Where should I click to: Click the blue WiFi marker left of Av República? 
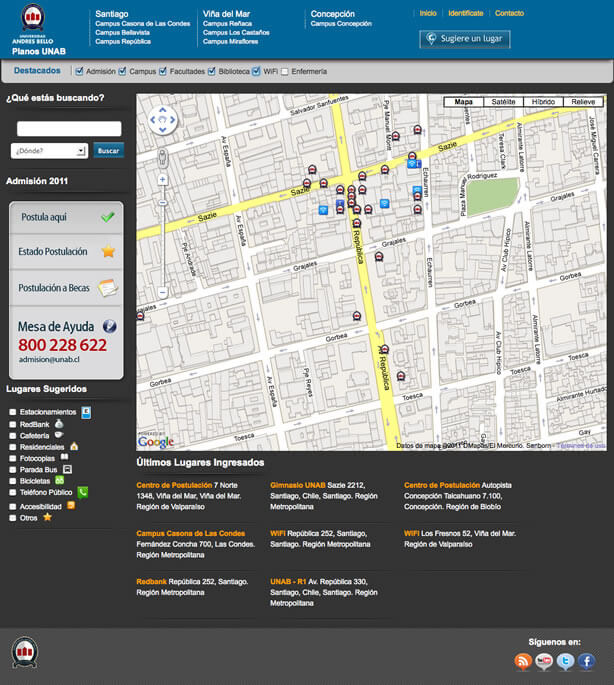coord(323,210)
